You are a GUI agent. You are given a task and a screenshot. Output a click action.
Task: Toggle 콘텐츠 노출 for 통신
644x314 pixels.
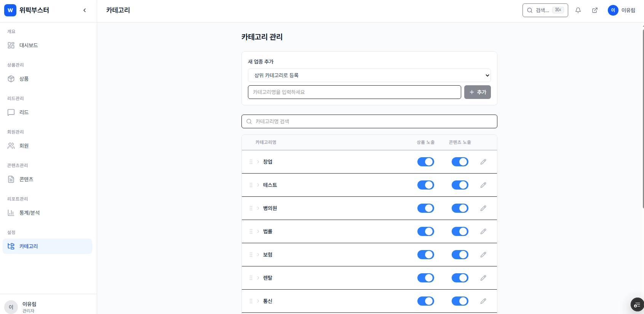pos(460,301)
